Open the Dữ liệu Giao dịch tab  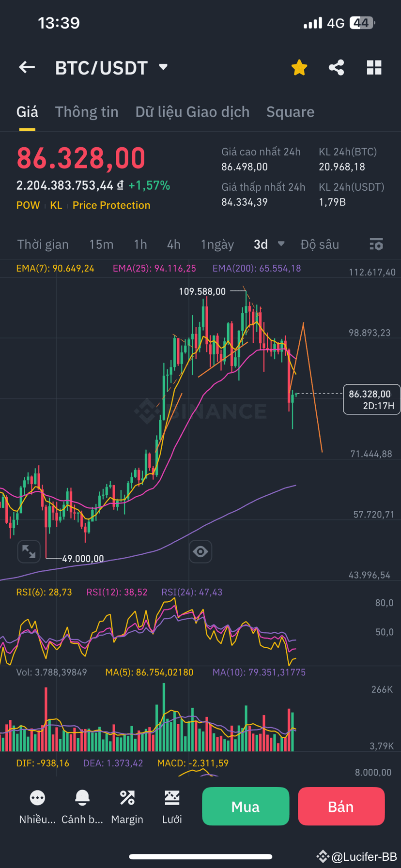pyautogui.click(x=192, y=112)
